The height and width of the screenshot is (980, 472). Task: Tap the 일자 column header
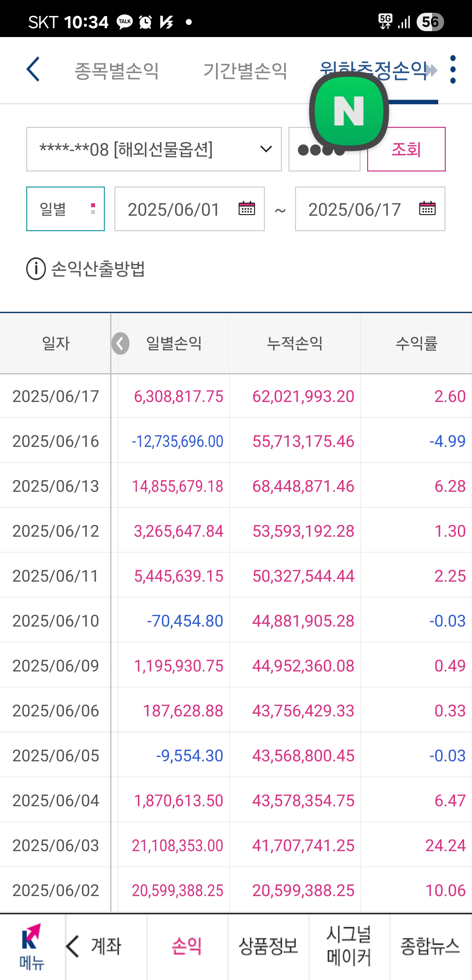(55, 343)
